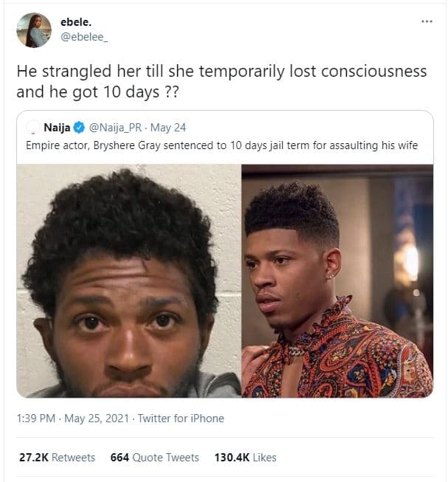This screenshot has width=448, height=482.
Task: Open the quoted tweet text about Empire actor
Action: click(x=222, y=145)
